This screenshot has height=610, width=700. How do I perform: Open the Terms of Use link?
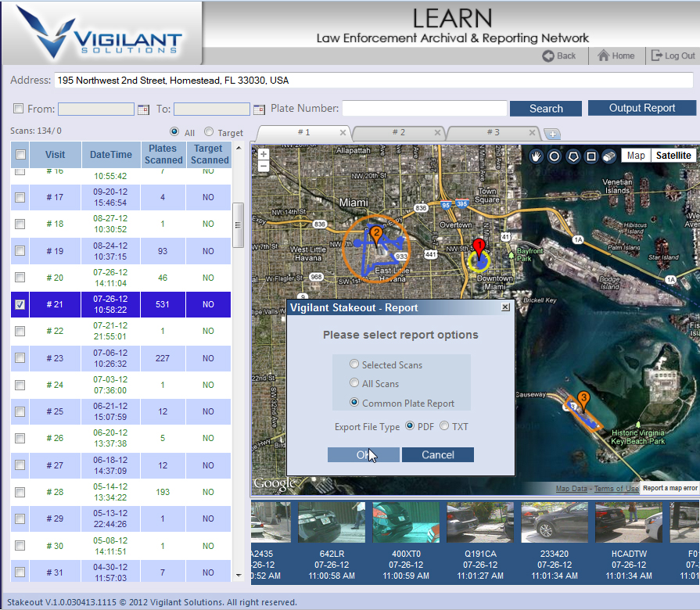click(616, 488)
